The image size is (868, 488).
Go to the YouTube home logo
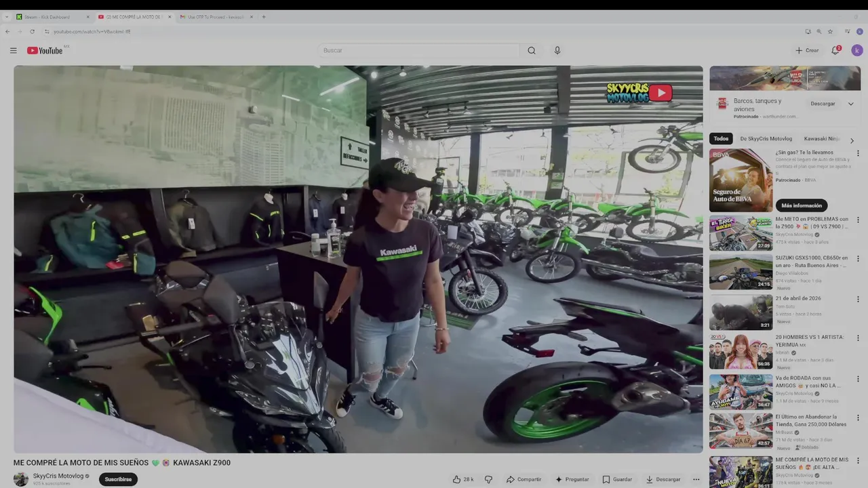coord(45,50)
